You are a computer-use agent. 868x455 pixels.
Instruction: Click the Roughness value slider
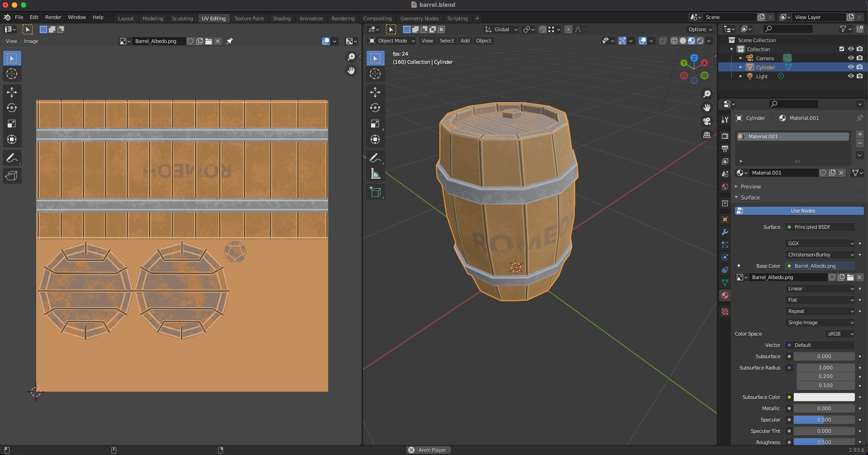[x=824, y=442]
